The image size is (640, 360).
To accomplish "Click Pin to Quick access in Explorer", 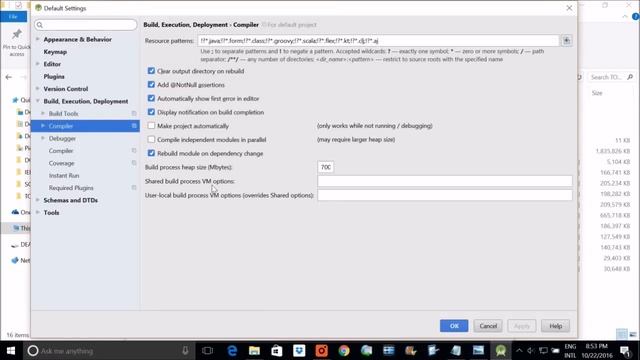I will pos(16,43).
